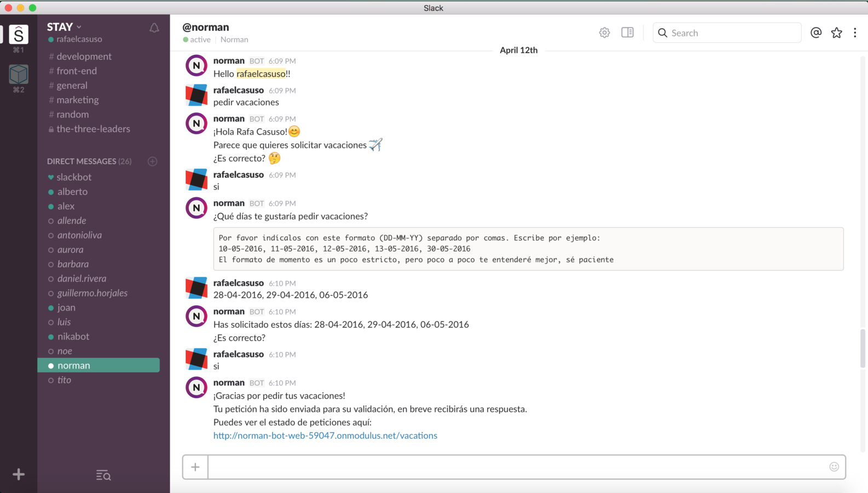Click rafaelcasuso username under team name
Image resolution: width=868 pixels, height=493 pixels.
tap(79, 39)
